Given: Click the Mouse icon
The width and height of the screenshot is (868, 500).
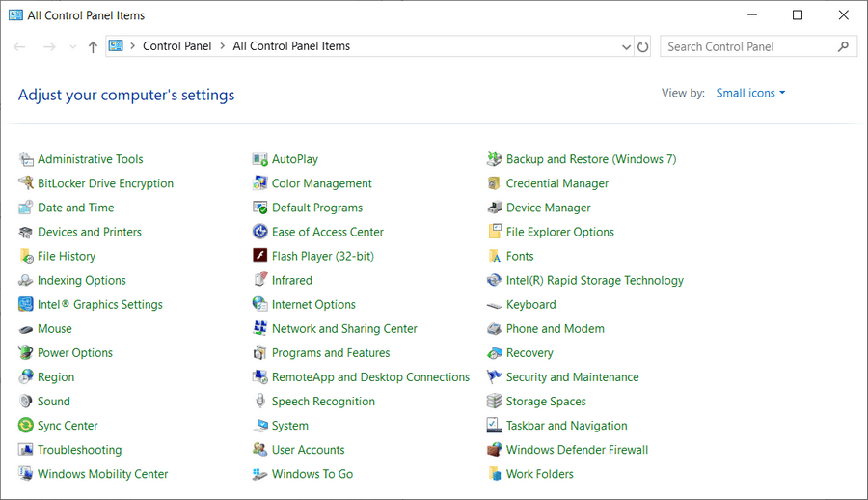Looking at the screenshot, I should pyautogui.click(x=26, y=329).
